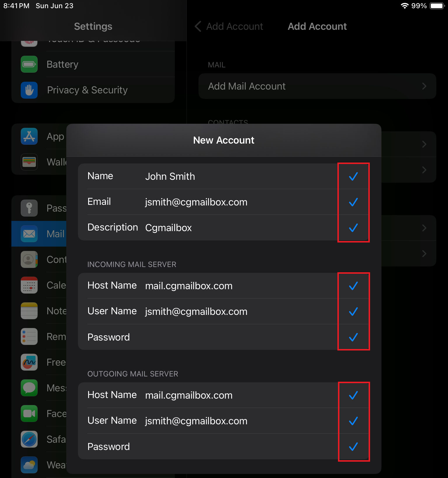Go back using Add Account chevron

[x=198, y=26]
